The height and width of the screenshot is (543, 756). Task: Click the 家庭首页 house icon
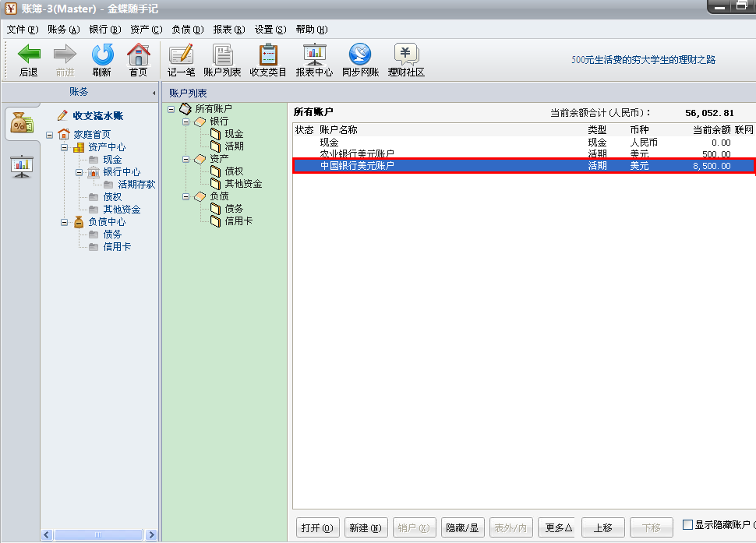pos(64,134)
